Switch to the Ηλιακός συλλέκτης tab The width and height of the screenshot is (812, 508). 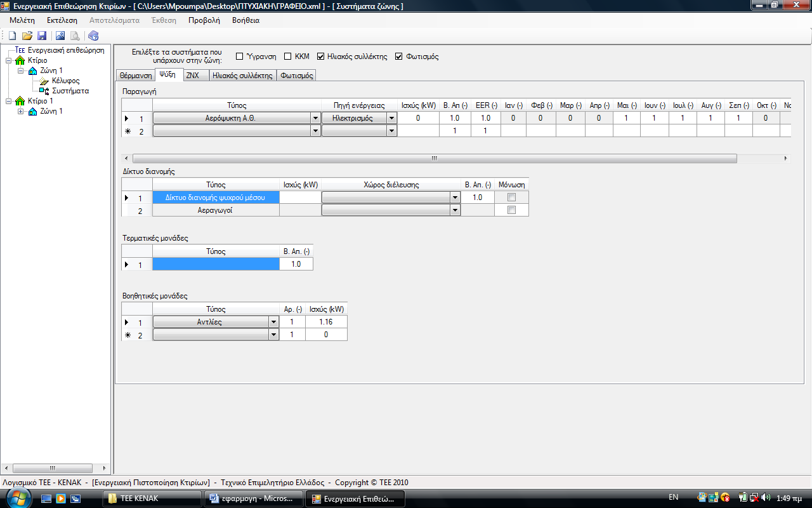pyautogui.click(x=242, y=76)
